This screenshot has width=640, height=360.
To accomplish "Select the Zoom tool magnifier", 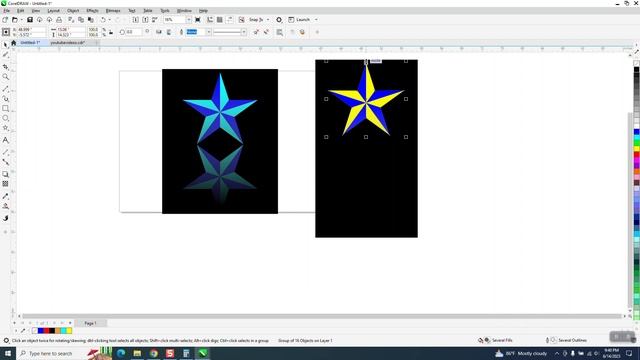I will click(x=5, y=77).
